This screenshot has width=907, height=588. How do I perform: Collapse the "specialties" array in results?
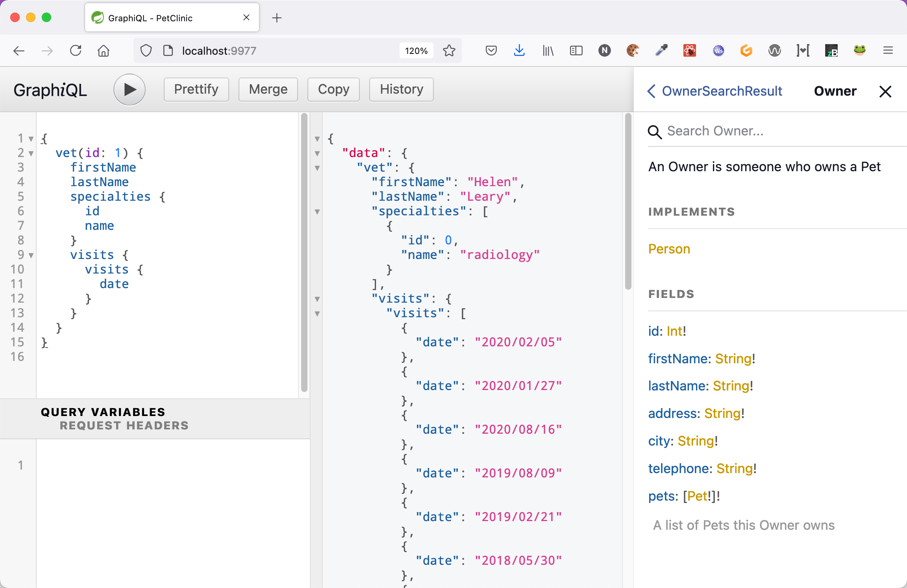coord(317,212)
